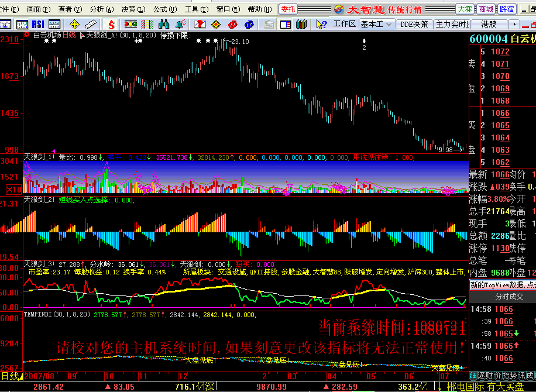Open the 公式(U) menu

[165, 9]
